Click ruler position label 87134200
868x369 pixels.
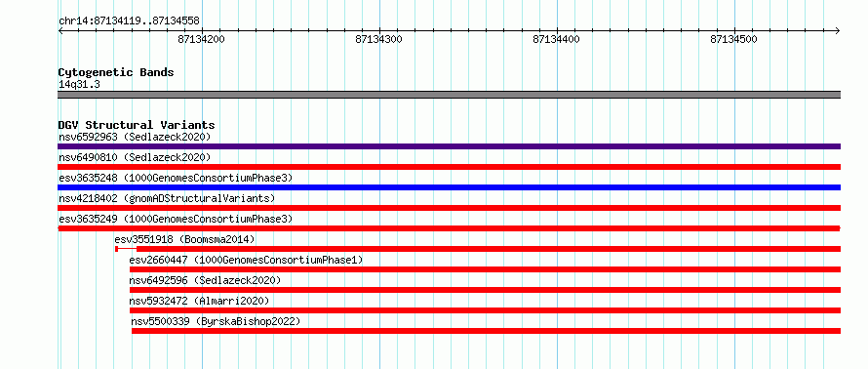202,40
